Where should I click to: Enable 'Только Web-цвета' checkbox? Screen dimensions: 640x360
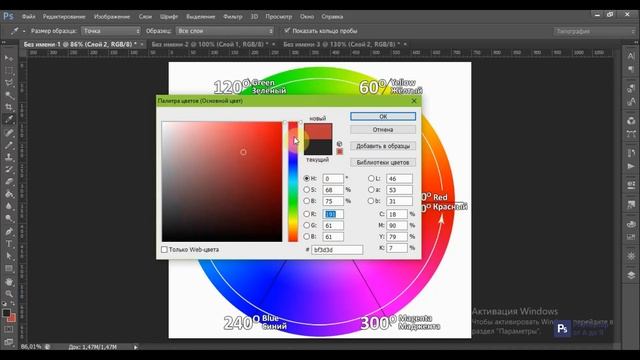(164, 249)
